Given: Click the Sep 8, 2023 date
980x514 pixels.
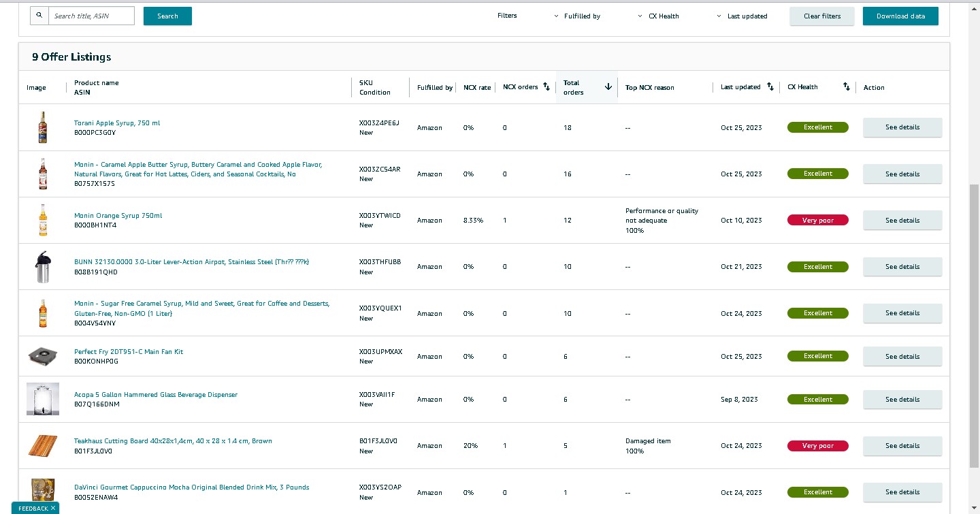Looking at the screenshot, I should pyautogui.click(x=738, y=400).
